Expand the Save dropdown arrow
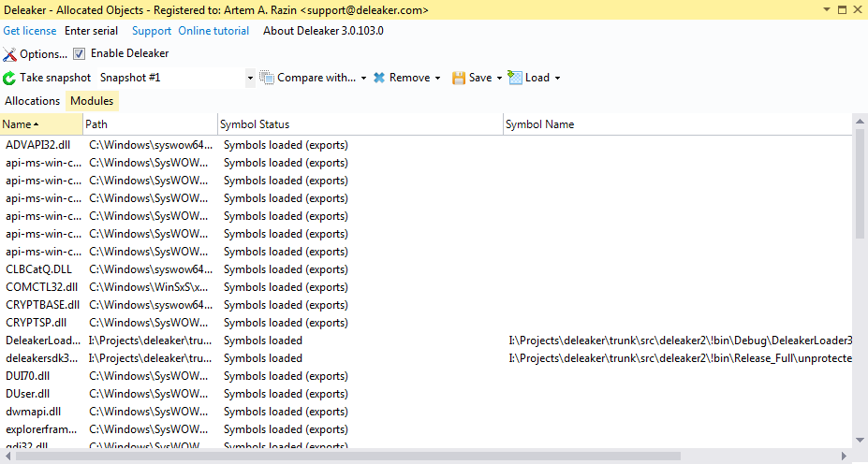868x464 pixels. [x=499, y=79]
